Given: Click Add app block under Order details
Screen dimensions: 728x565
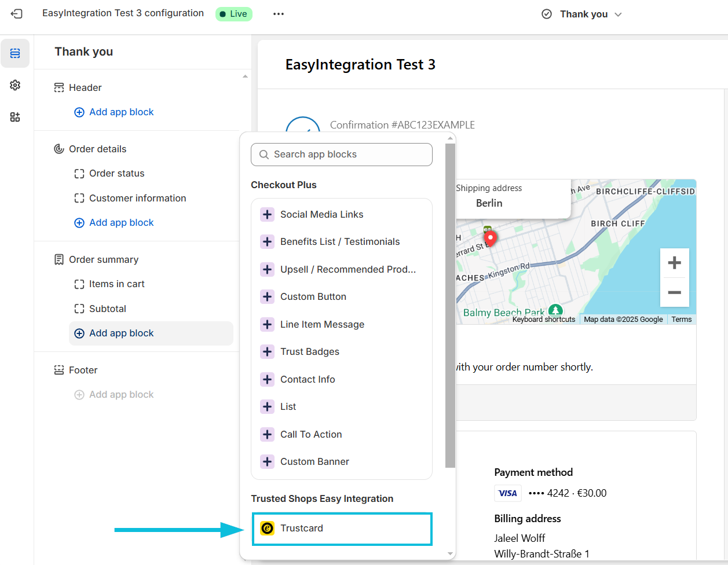Looking at the screenshot, I should (x=114, y=223).
